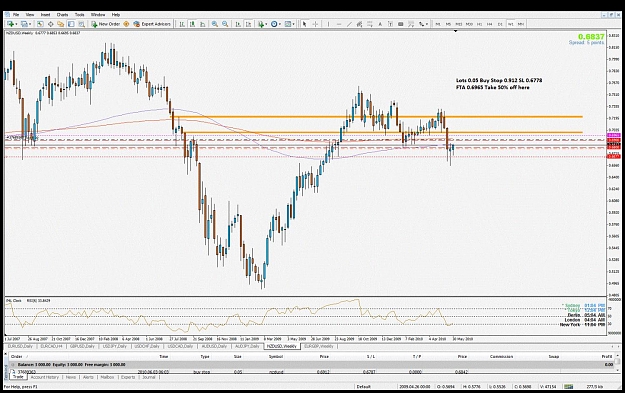Expand the new chart dropdown arrow

(16, 24)
